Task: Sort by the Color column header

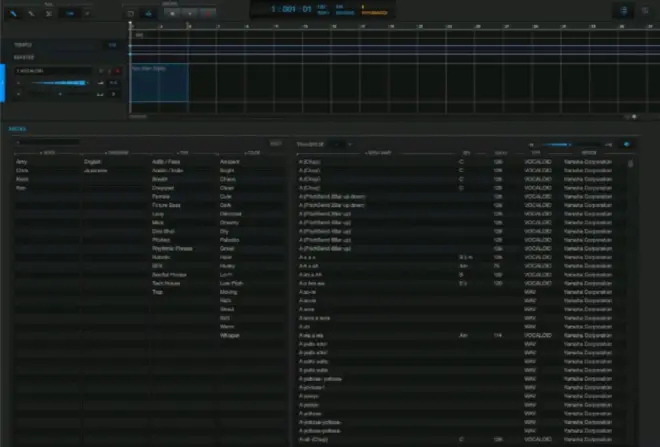Action: click(253, 153)
